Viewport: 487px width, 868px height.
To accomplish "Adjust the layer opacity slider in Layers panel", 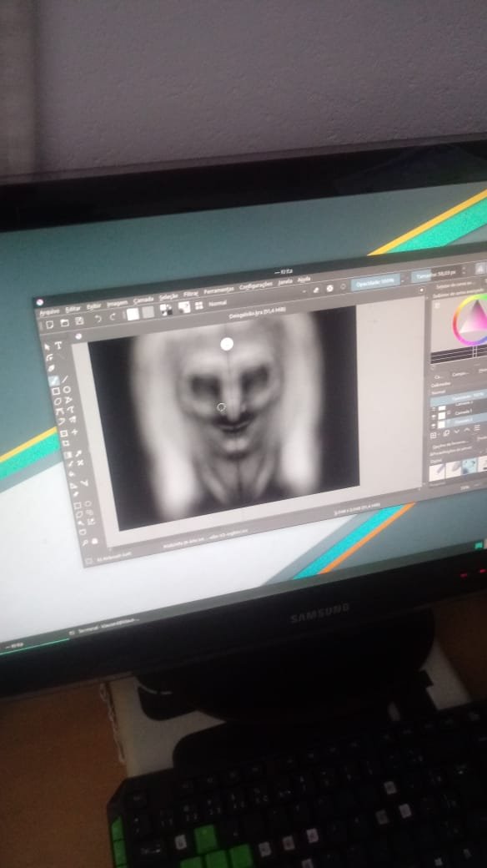I will click(459, 397).
